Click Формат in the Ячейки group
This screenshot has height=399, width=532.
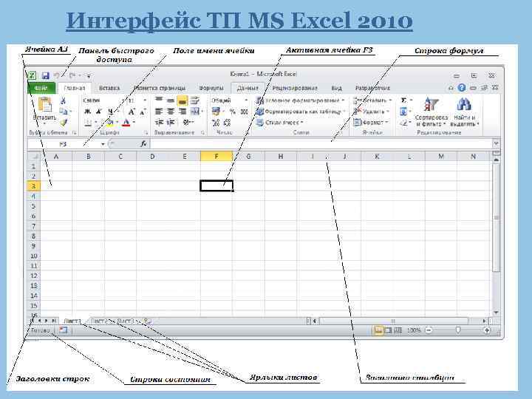(x=370, y=122)
